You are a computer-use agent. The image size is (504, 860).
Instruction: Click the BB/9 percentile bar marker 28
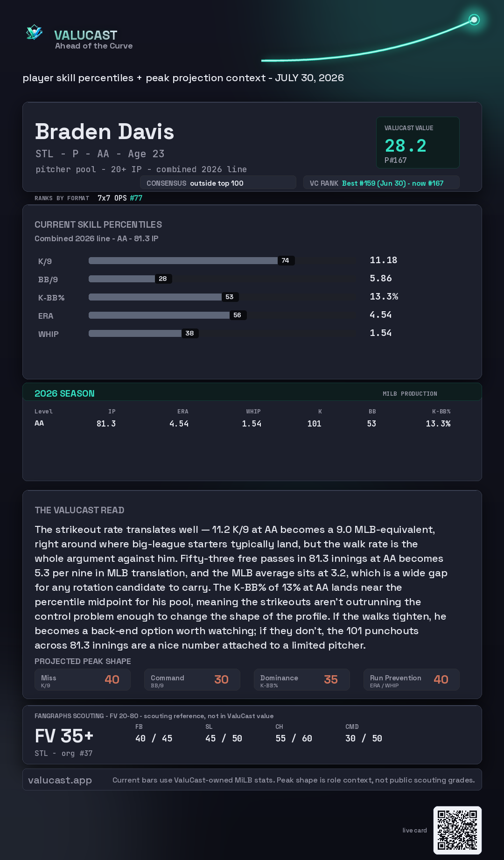[163, 279]
